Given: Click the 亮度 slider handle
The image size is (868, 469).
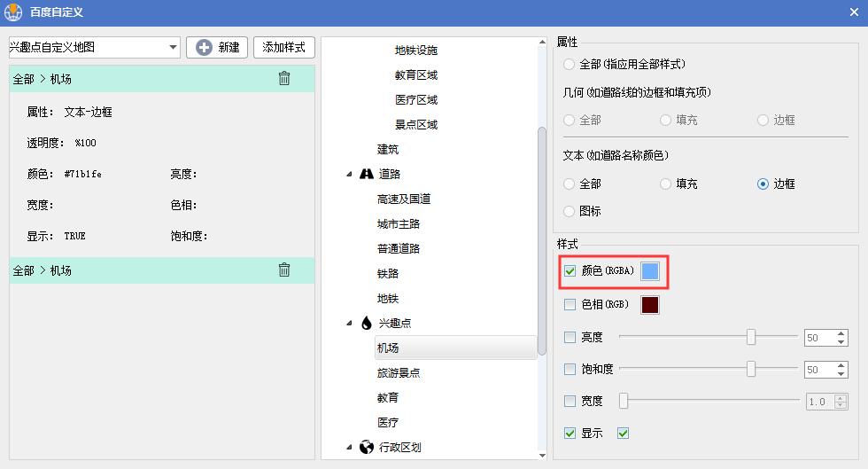Looking at the screenshot, I should tap(751, 337).
